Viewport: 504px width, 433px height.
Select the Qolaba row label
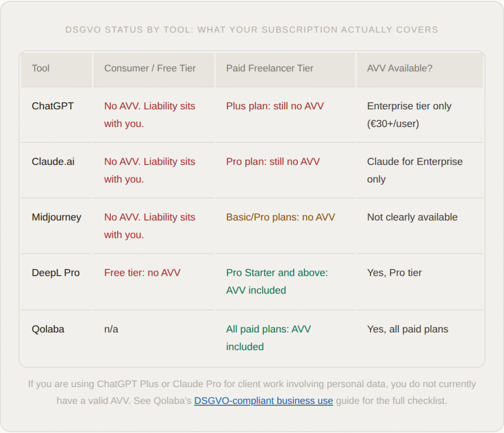pos(48,329)
